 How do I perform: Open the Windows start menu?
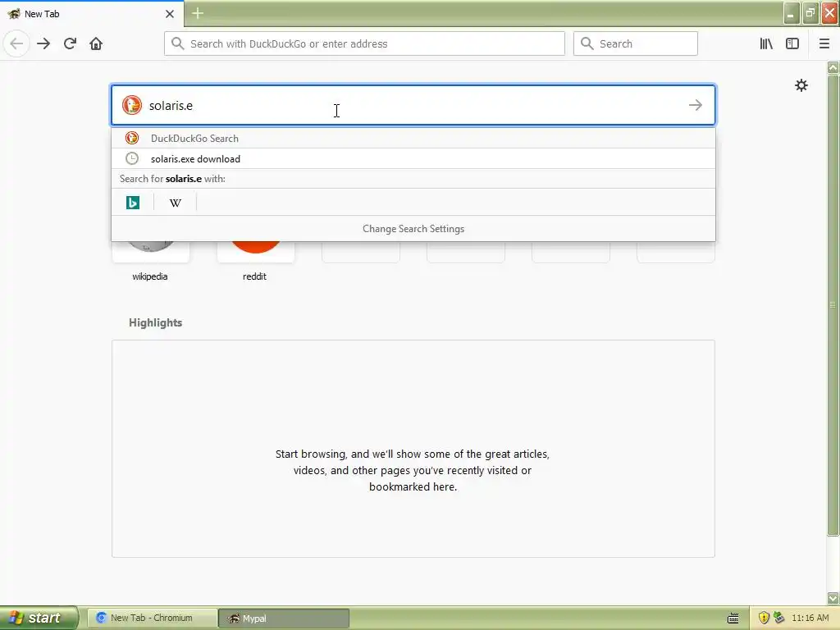tap(39, 618)
